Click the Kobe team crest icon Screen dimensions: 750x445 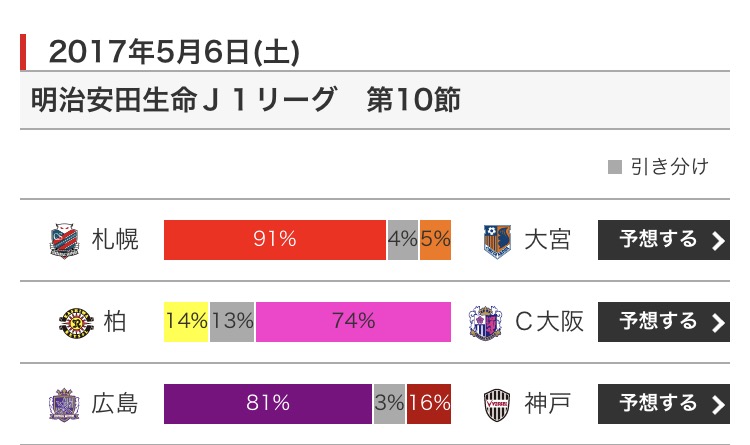pos(497,404)
